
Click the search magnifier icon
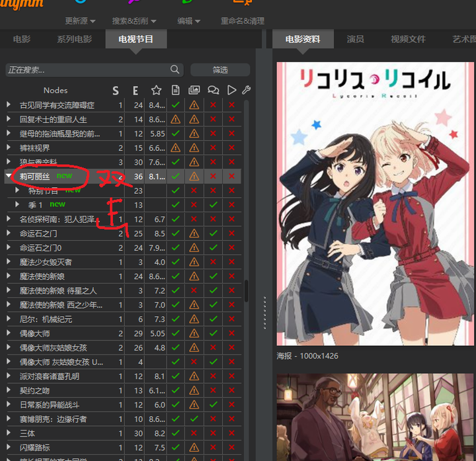click(x=175, y=69)
